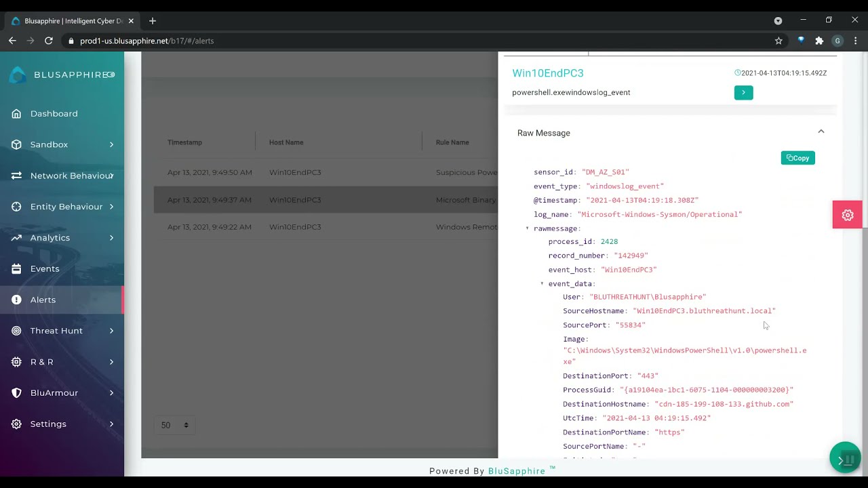The image size is (868, 488).
Task: Click the DestinationHostname github.com value
Action: 724,404
